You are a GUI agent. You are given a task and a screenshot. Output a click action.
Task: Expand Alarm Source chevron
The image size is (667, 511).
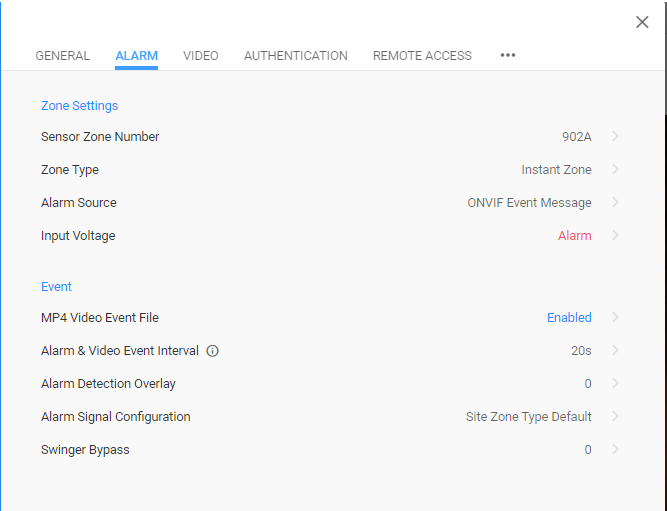point(615,202)
